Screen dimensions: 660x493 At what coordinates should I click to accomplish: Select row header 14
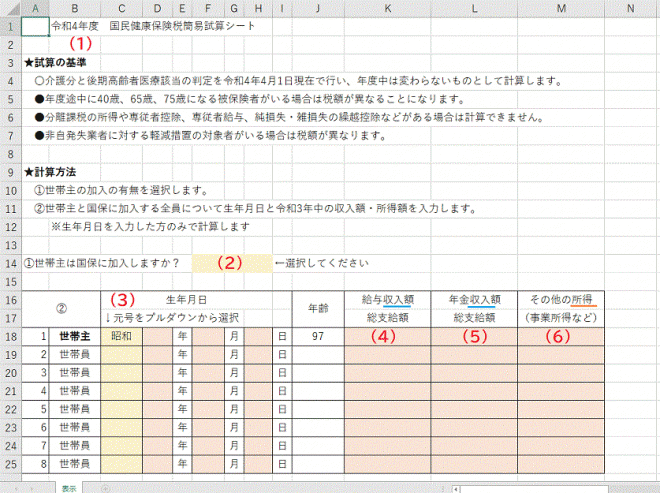10,264
